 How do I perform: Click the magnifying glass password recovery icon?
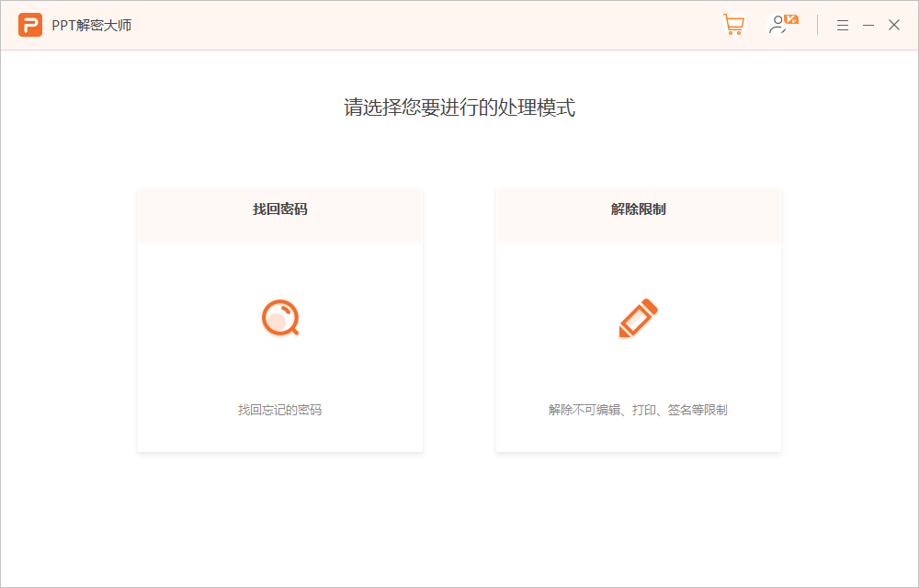tap(280, 317)
